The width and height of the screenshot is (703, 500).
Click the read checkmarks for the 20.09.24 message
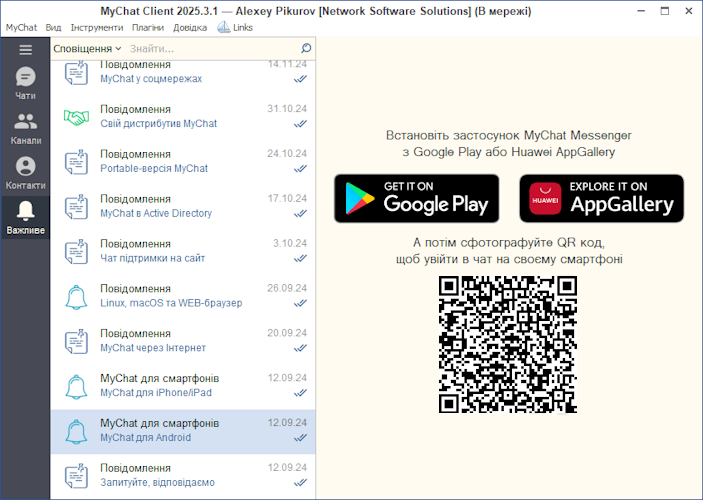(300, 348)
